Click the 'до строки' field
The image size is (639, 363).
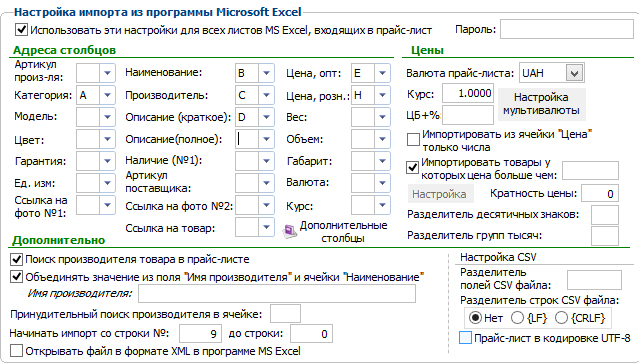[x=311, y=334]
